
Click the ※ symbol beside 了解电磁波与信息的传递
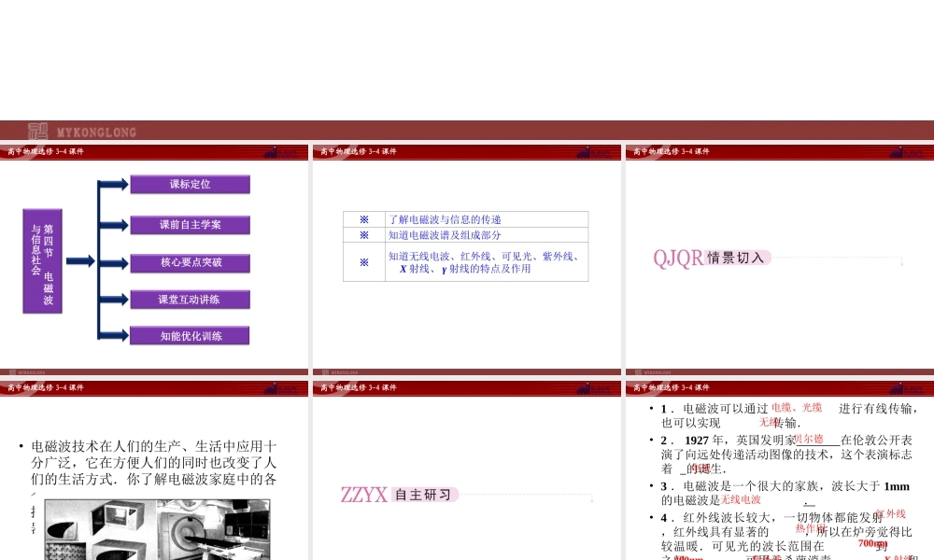tap(364, 219)
